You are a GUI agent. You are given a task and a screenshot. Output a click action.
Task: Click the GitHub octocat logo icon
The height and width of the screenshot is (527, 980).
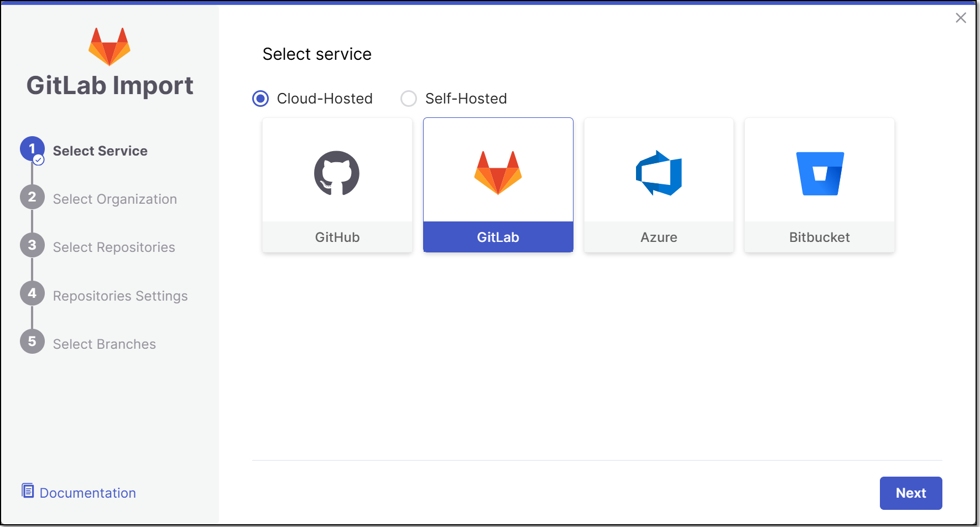point(337,173)
